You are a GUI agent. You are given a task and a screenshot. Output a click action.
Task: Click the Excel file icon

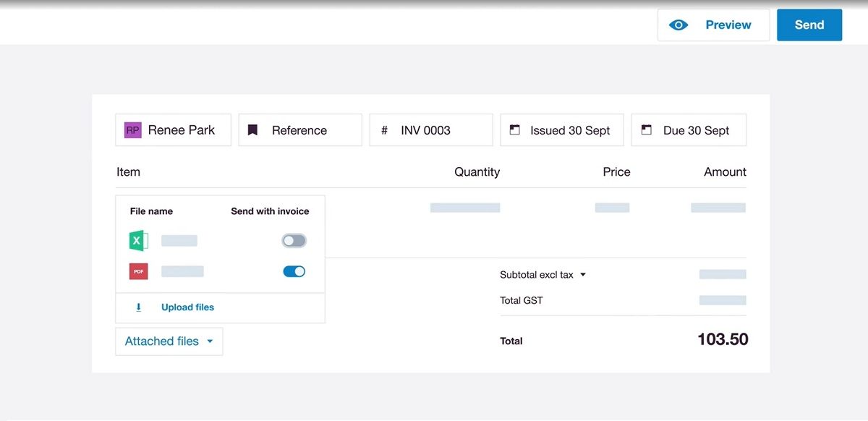(137, 239)
